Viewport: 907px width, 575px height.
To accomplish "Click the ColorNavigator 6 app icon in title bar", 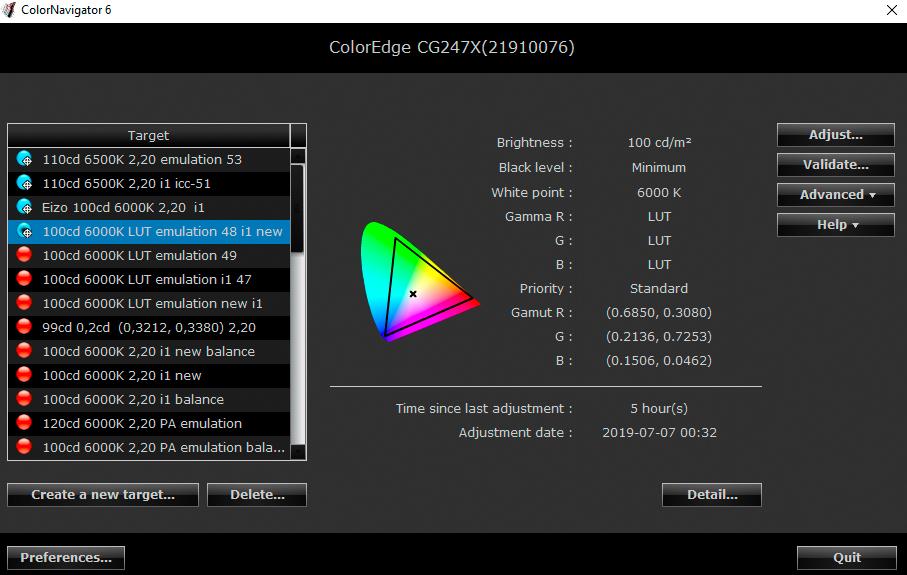I will click(9, 10).
